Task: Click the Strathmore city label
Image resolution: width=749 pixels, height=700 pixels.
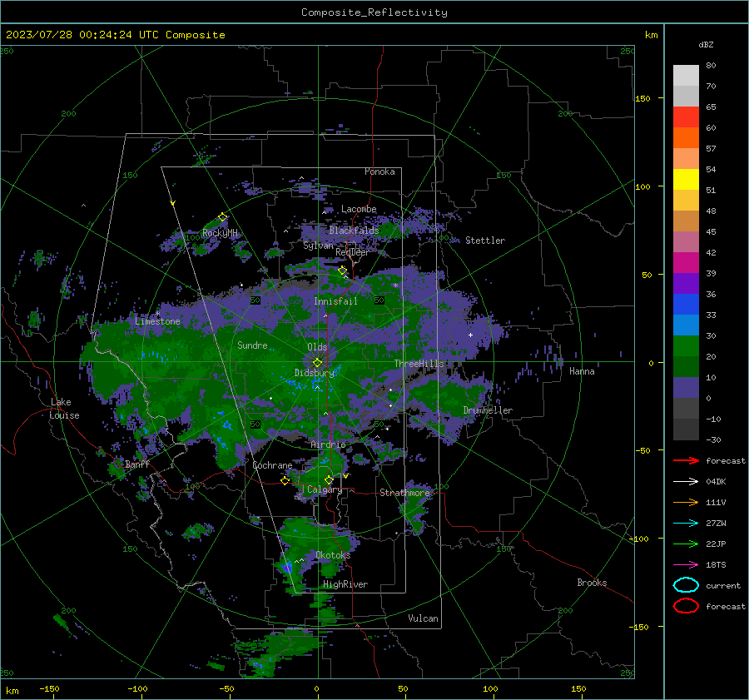Action: pos(404,493)
